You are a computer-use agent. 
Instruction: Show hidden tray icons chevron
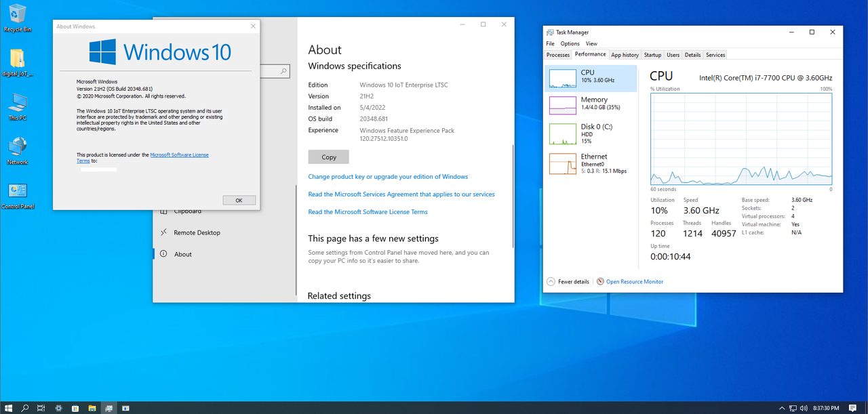pyautogui.click(x=783, y=408)
